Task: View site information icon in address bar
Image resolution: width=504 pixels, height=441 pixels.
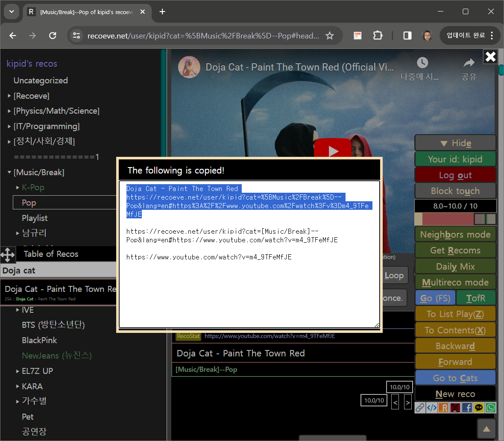Action: (x=76, y=35)
